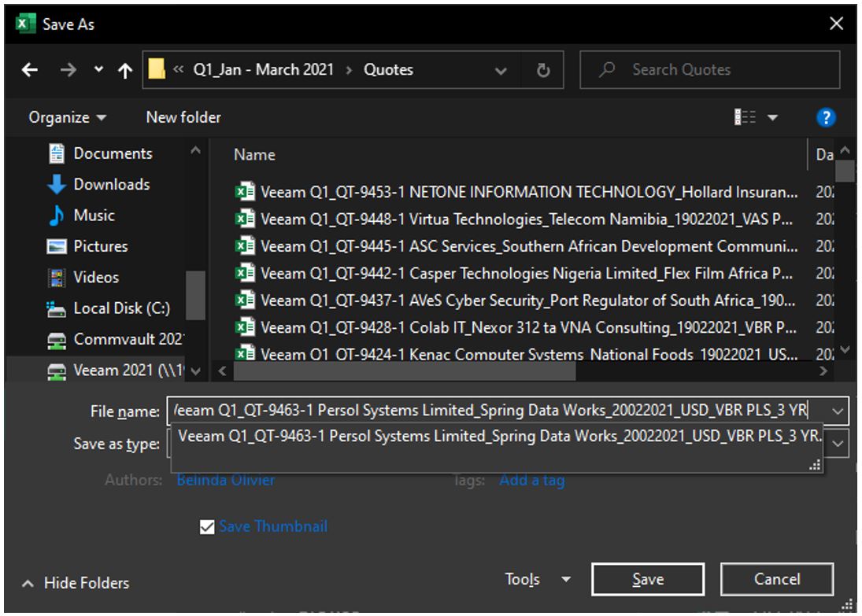Open Music folder in sidebar

tap(94, 215)
